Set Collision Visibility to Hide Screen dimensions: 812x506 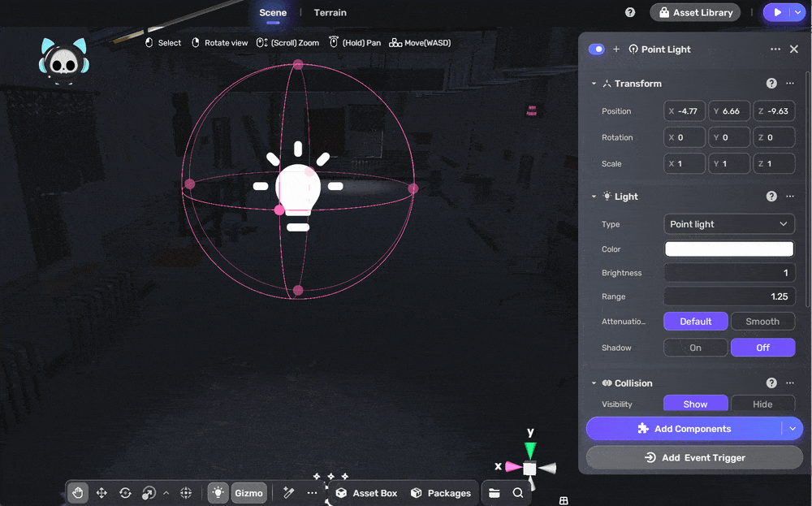[762, 404]
